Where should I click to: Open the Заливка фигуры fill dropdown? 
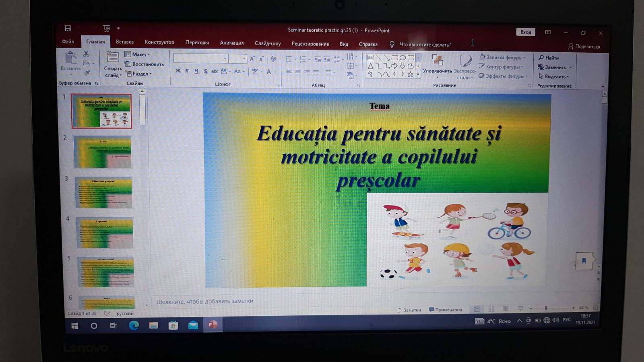tap(503, 57)
